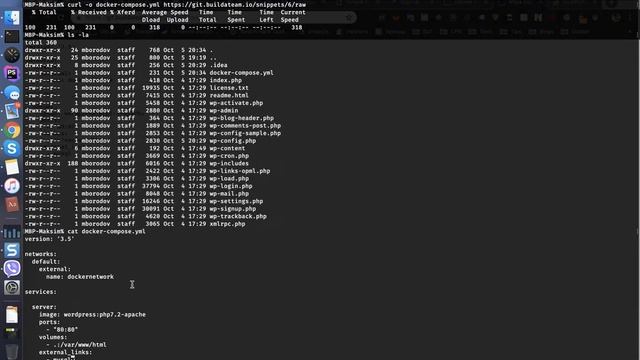The height and width of the screenshot is (360, 640).
Task: Click the 'services:' line
Action: [x=40, y=292]
